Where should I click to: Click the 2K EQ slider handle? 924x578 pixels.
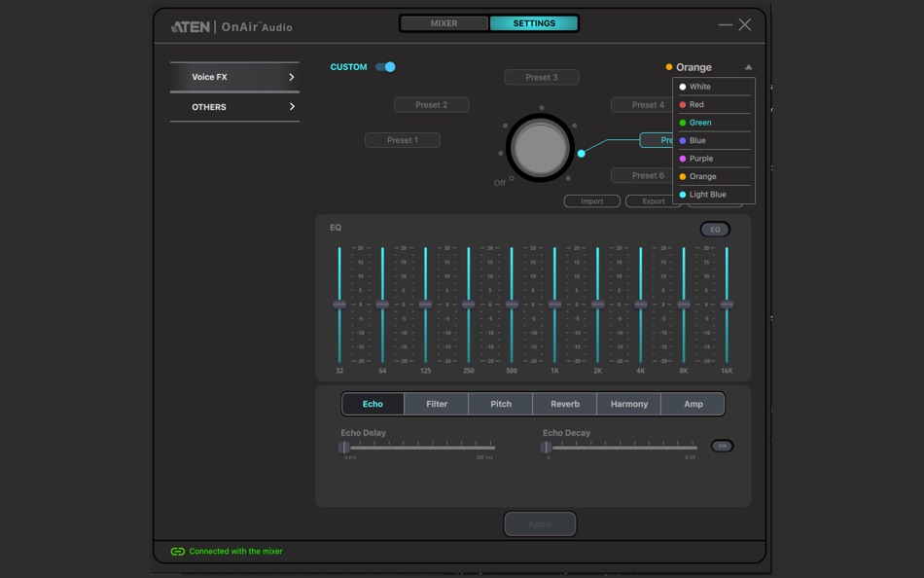pos(597,305)
